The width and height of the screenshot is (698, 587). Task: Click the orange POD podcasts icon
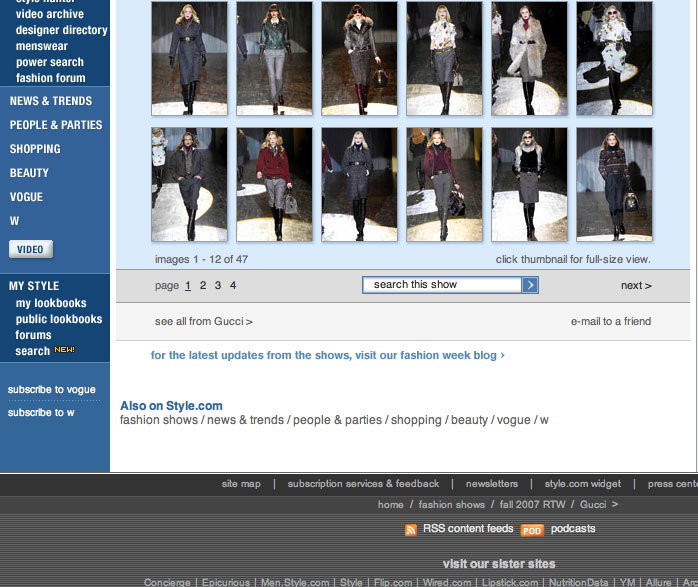tap(532, 530)
